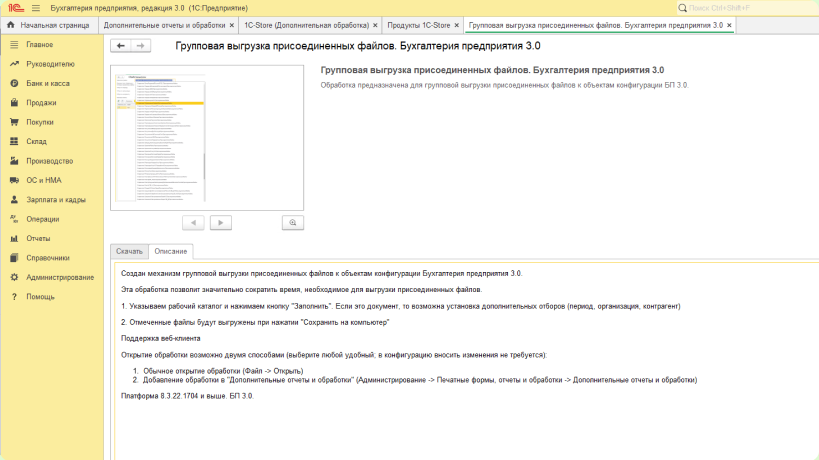Close 1C-Store (Дополнительная обработка) tab
This screenshot has height=460, width=819.
coord(375,25)
